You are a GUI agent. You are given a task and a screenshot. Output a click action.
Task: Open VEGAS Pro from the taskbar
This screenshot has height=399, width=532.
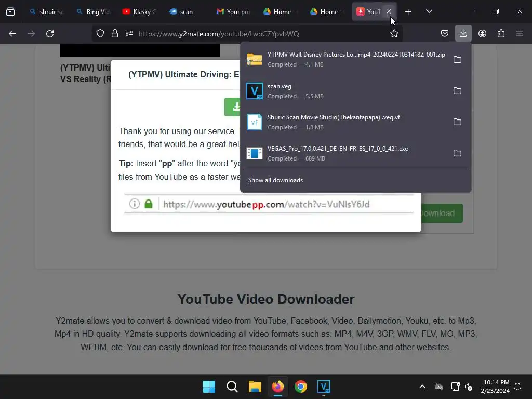[324, 387]
